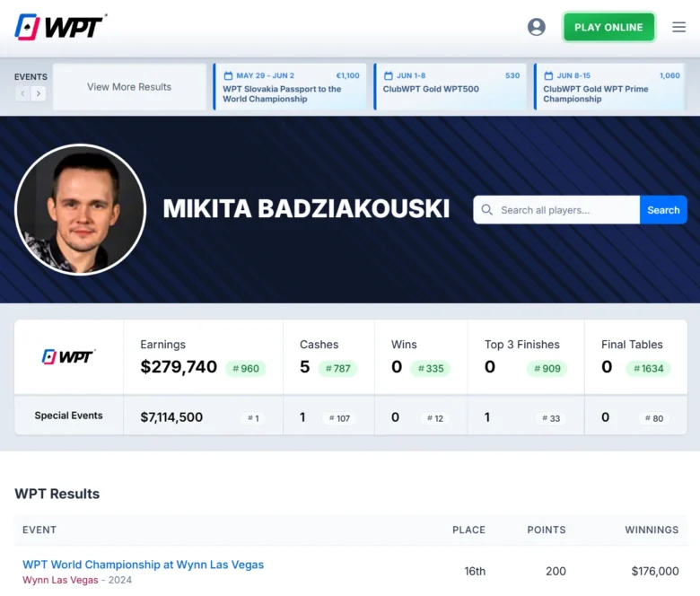
Task: Click Wynn Las Vegas venue link
Action: point(60,580)
